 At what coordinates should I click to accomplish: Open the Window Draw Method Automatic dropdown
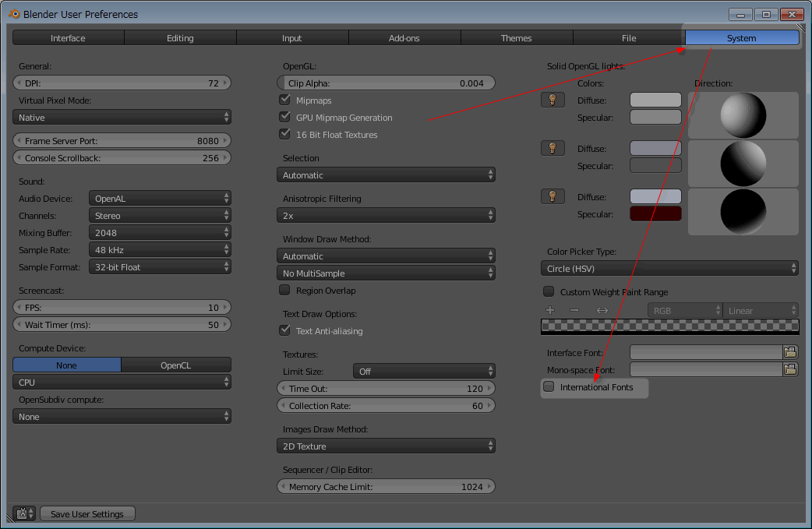tap(386, 256)
